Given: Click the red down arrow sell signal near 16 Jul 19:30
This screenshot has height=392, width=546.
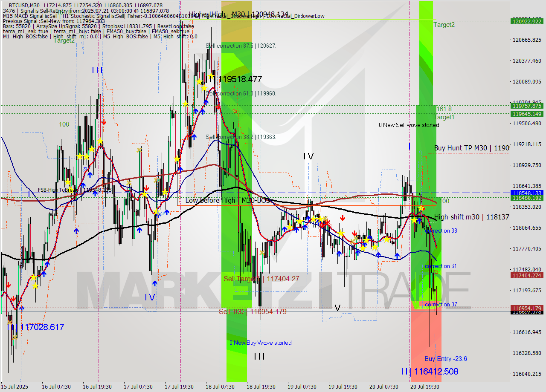Looking at the screenshot, I should pos(104,122).
